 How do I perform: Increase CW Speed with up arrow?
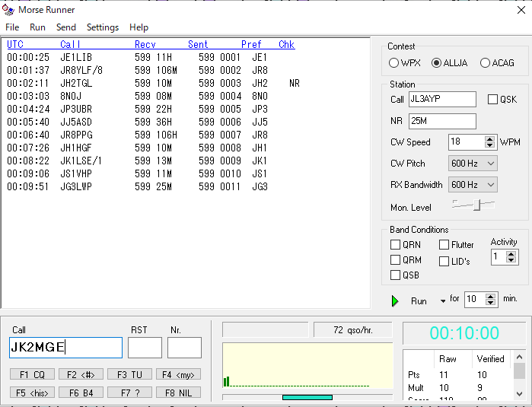pyautogui.click(x=489, y=139)
